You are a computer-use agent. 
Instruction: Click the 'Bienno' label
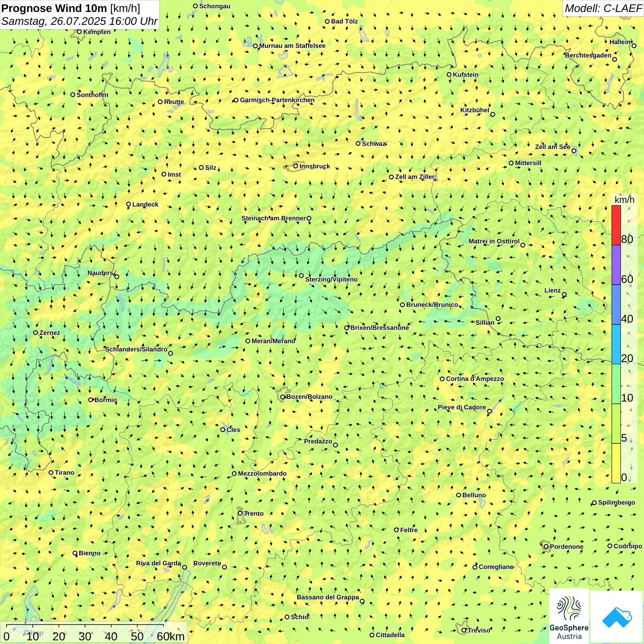[x=89, y=553]
